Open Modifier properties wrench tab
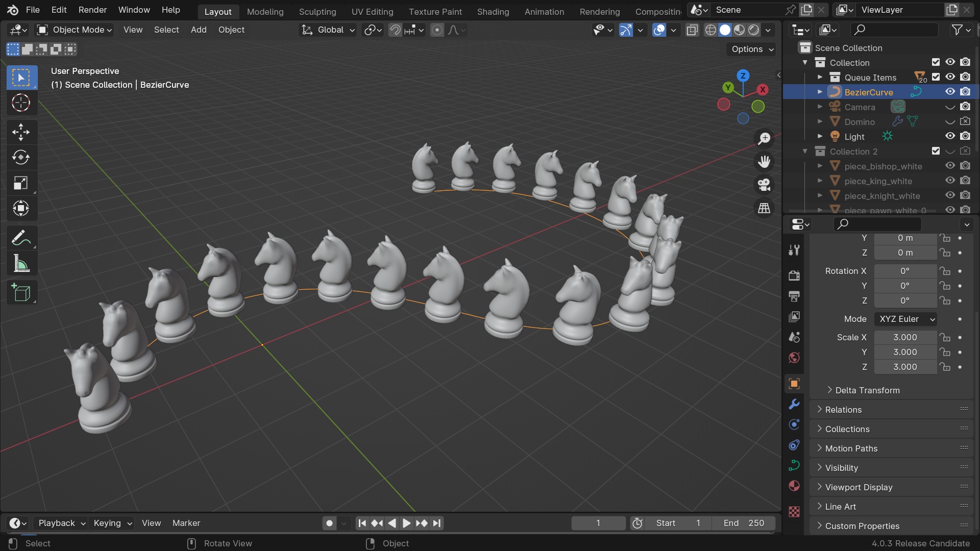980x551 pixels. pyautogui.click(x=794, y=404)
